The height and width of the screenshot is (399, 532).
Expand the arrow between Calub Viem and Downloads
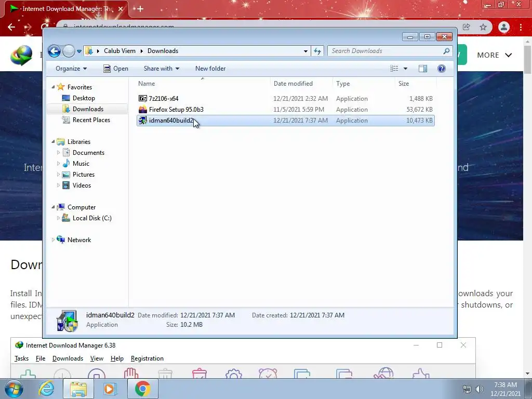tap(141, 51)
